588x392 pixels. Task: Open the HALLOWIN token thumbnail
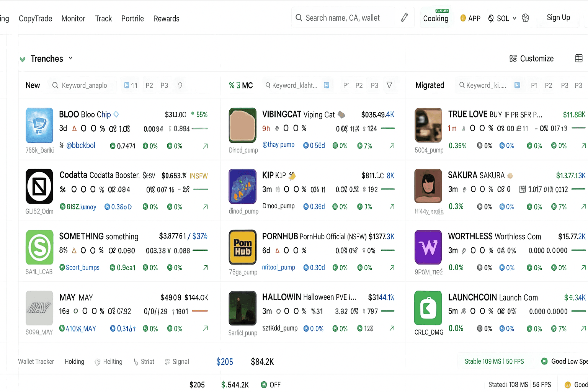243,308
